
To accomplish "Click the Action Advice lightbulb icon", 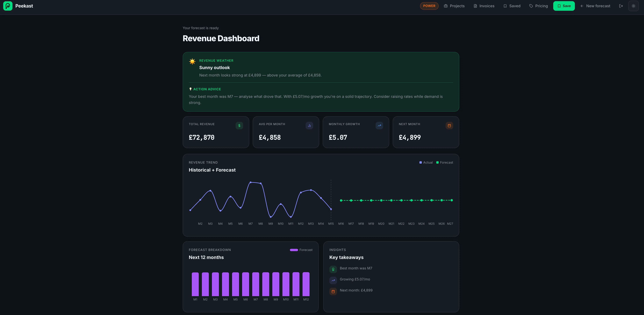I will [x=190, y=89].
